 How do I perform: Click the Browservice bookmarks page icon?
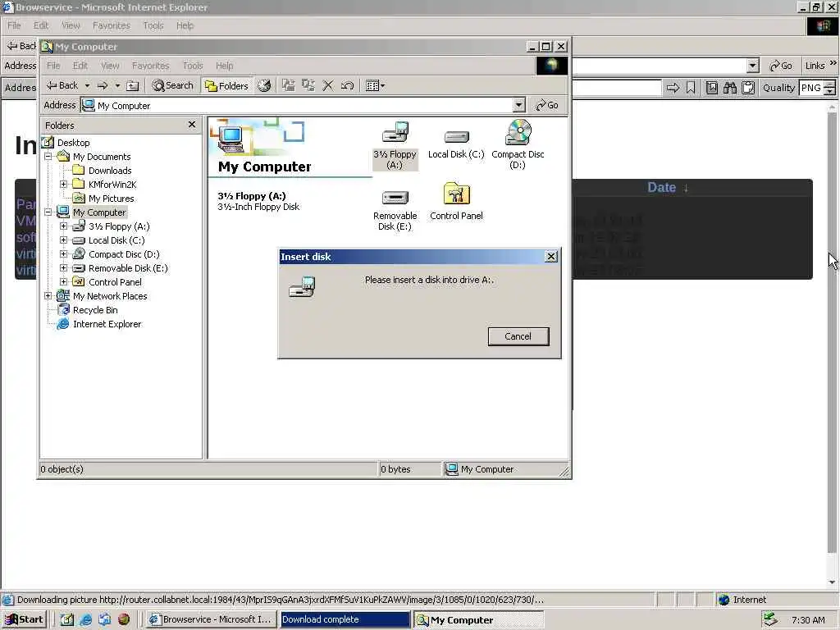click(x=711, y=88)
